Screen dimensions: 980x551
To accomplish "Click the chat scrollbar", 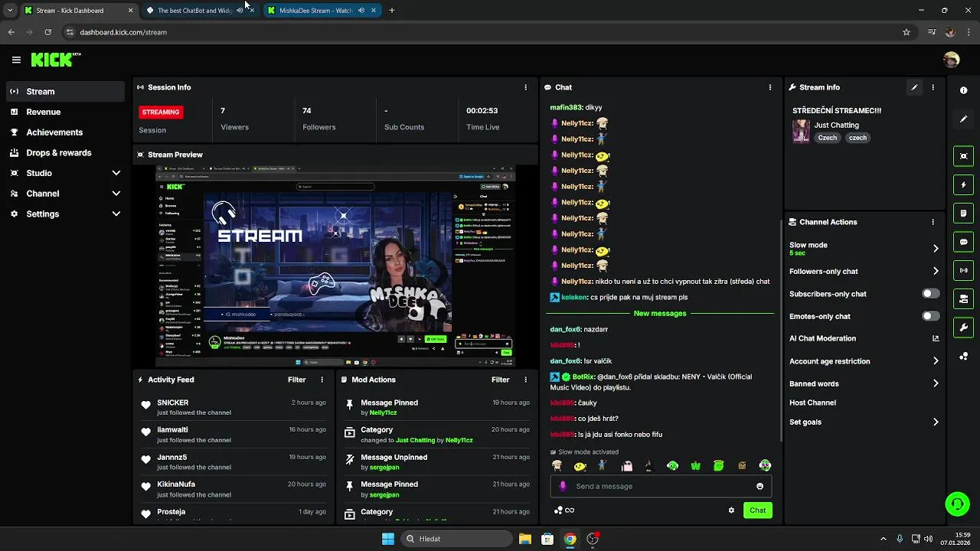I will point(780,329).
